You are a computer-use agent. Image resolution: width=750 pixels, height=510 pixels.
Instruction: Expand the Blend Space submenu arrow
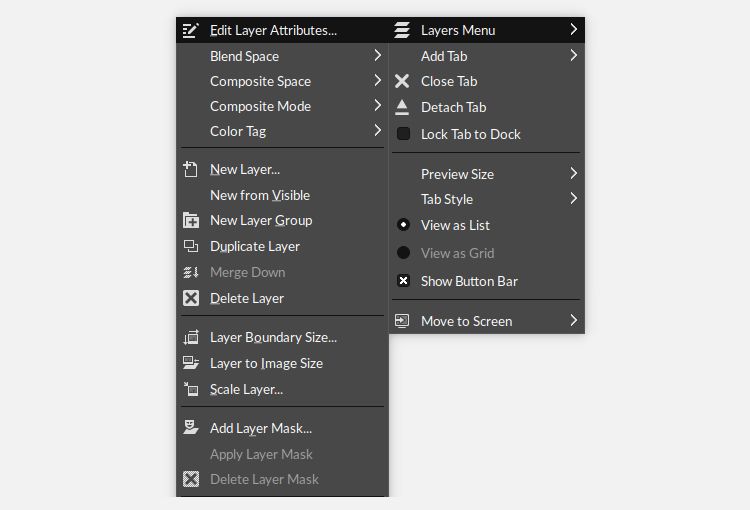pyautogui.click(x=377, y=55)
